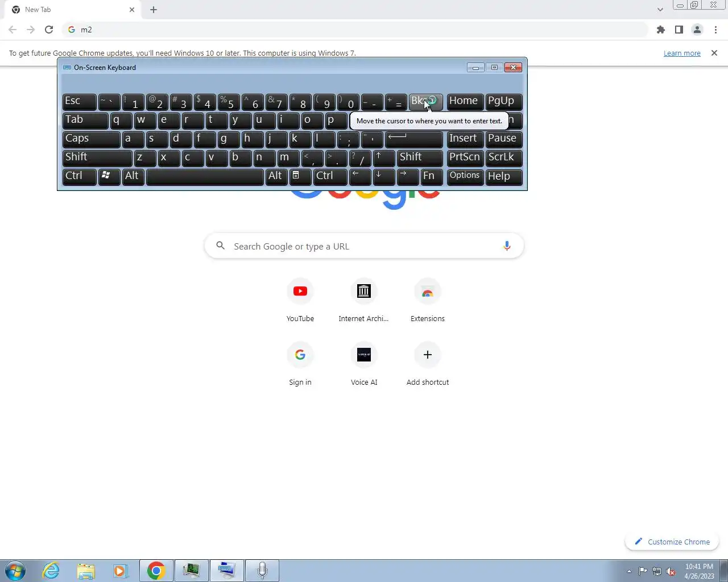728x582 pixels.
Task: Click the Add shortcut plus button
Action: [428, 355]
